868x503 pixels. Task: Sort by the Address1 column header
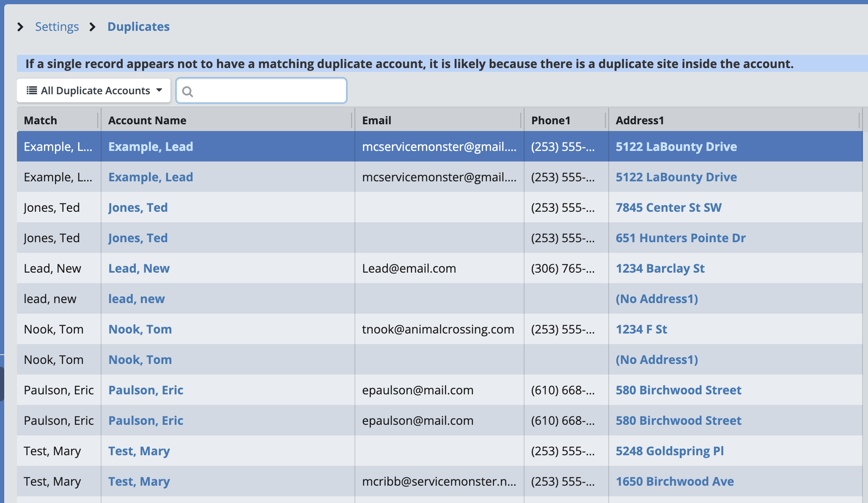pyautogui.click(x=640, y=120)
